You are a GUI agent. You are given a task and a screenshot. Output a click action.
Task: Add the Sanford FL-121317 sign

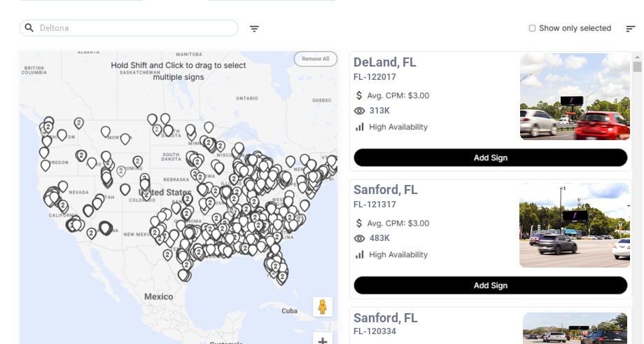(x=490, y=285)
